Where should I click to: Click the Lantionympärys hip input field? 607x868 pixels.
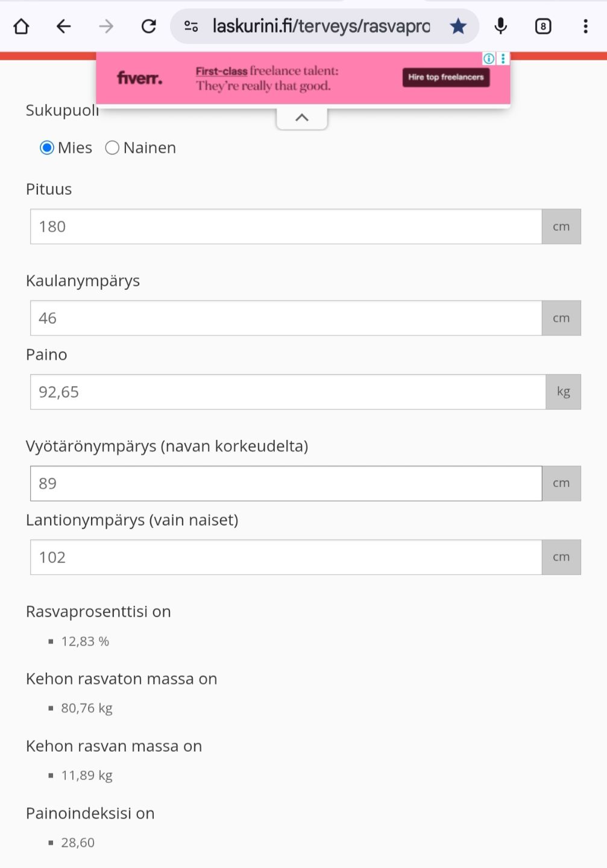click(x=286, y=558)
